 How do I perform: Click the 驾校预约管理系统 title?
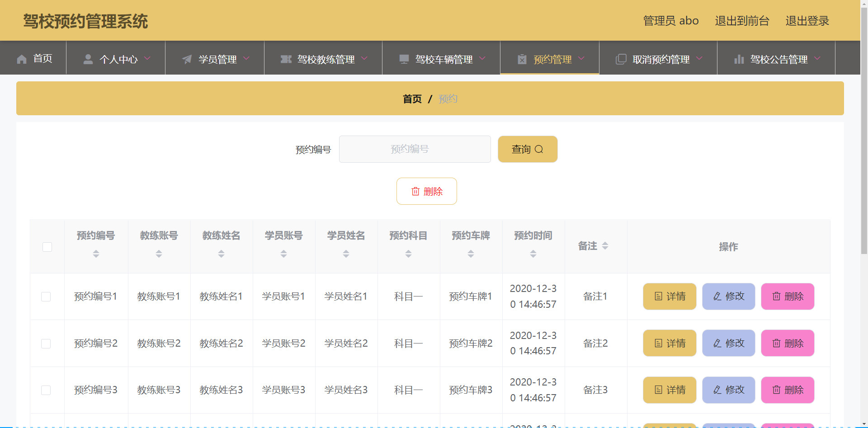(x=85, y=21)
